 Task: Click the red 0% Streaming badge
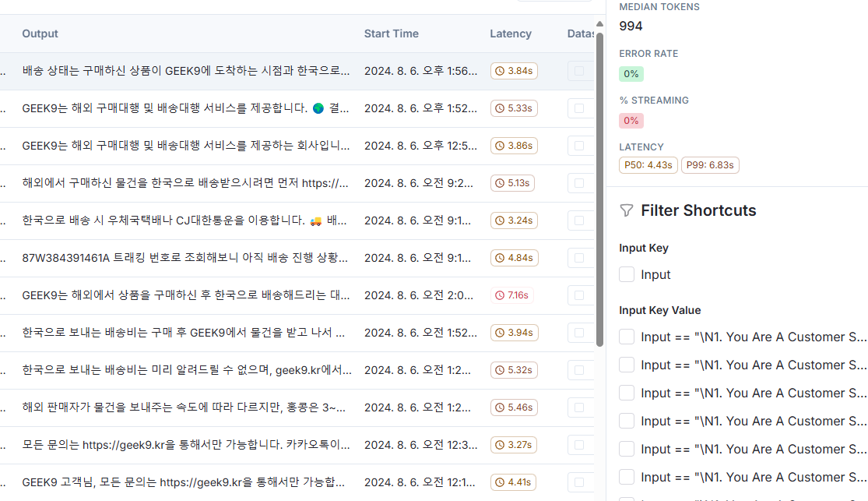pos(631,120)
